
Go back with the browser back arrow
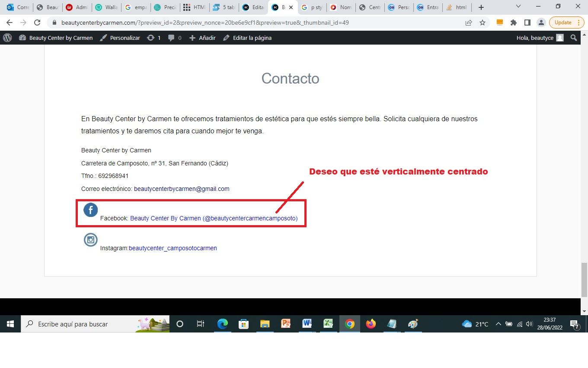(10, 23)
